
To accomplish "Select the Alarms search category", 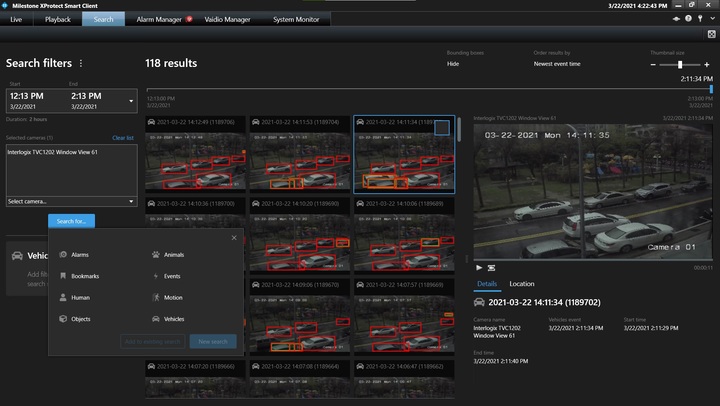I will 79,255.
